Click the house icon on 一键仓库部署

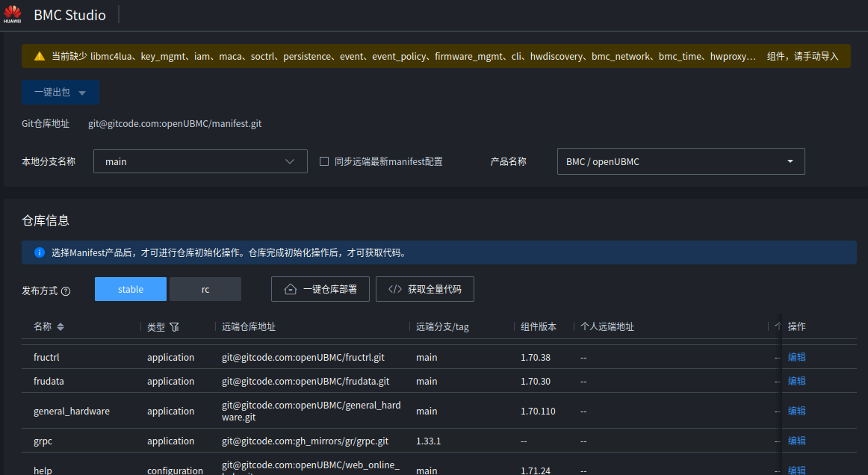click(291, 289)
